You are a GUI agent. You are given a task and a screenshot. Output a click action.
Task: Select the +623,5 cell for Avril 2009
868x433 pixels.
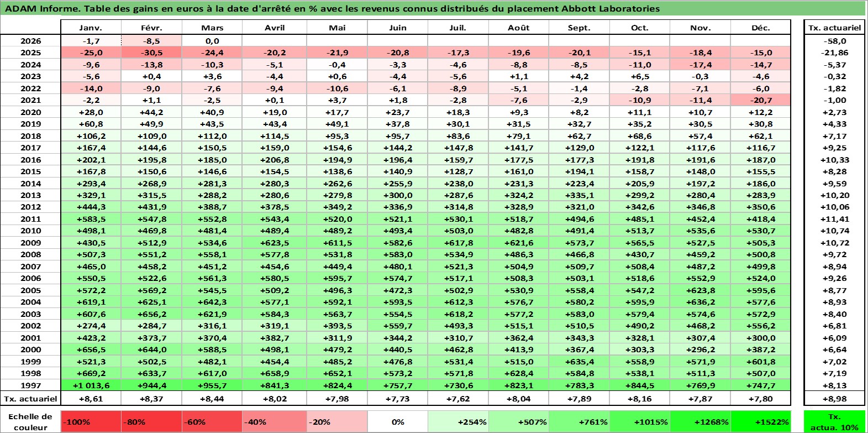[275, 243]
